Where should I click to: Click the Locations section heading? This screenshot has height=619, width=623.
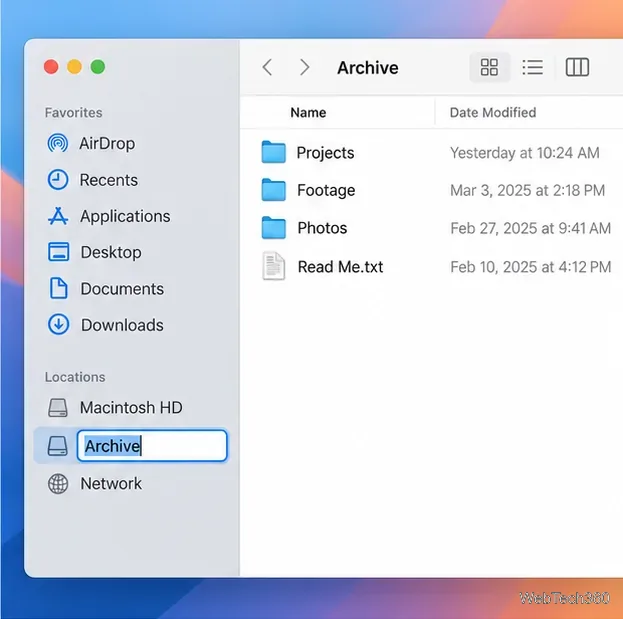click(75, 377)
